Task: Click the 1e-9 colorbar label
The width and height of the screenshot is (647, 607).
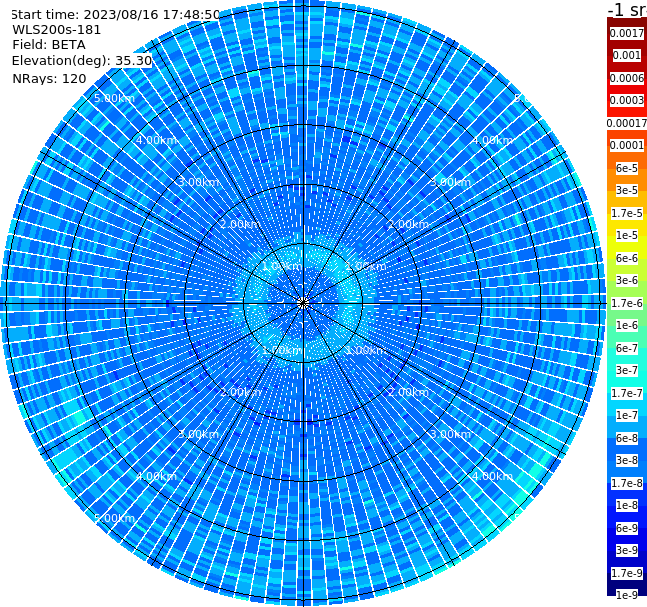Action: pyautogui.click(x=627, y=595)
